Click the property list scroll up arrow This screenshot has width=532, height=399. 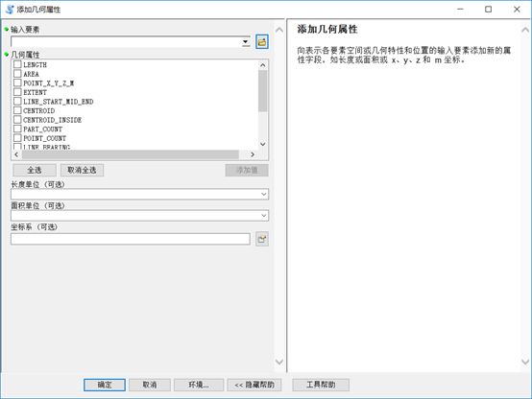(x=262, y=65)
